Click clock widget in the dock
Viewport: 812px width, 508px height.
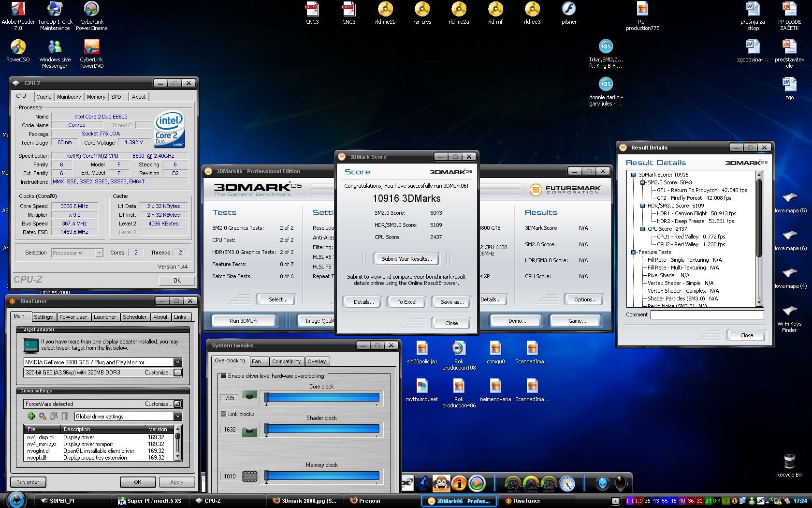567,483
